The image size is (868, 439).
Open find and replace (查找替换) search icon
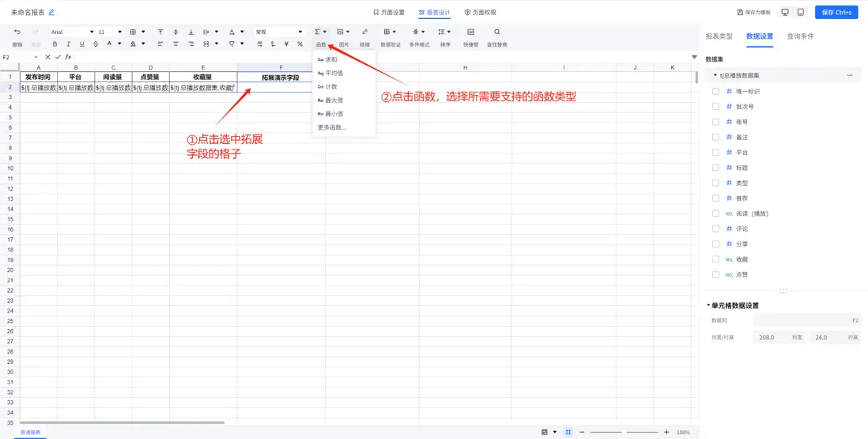click(496, 32)
